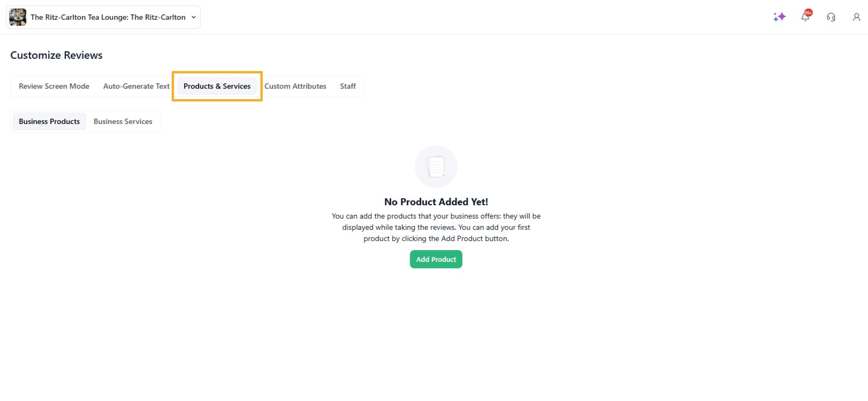Open the notifications bell
868x401 pixels.
[x=805, y=17]
